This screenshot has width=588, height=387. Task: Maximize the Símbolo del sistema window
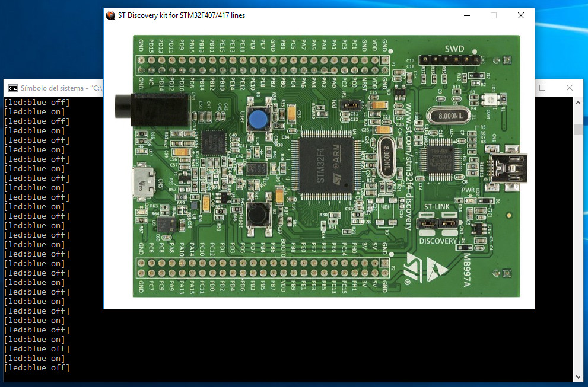542,88
